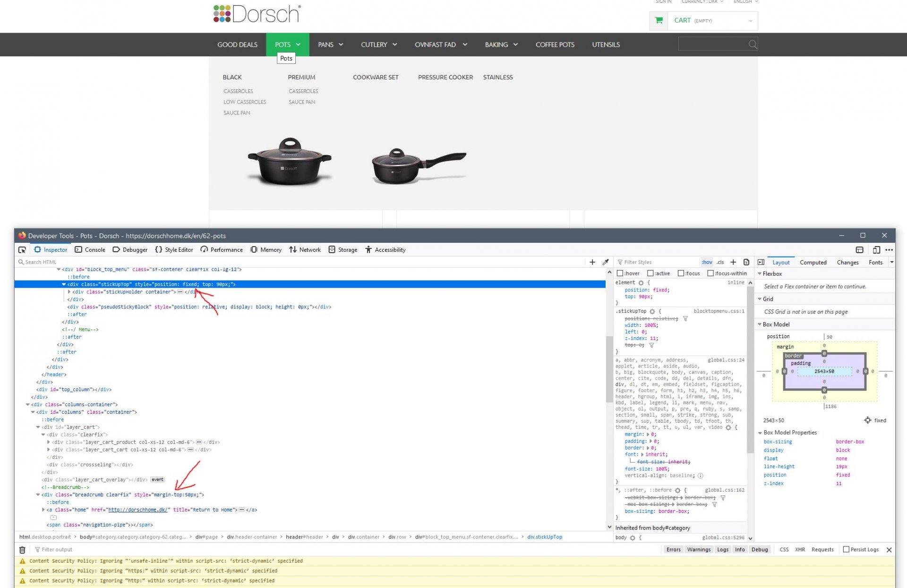The height and width of the screenshot is (588, 907).
Task: Pick a color with the eyedropper tool
Action: pyautogui.click(x=606, y=262)
